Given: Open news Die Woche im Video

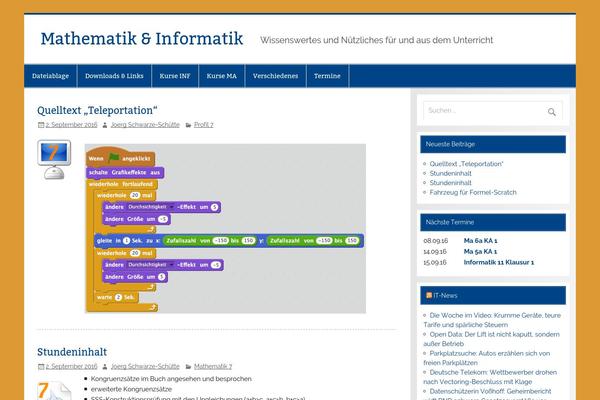Looking at the screenshot, I should click(x=492, y=320).
